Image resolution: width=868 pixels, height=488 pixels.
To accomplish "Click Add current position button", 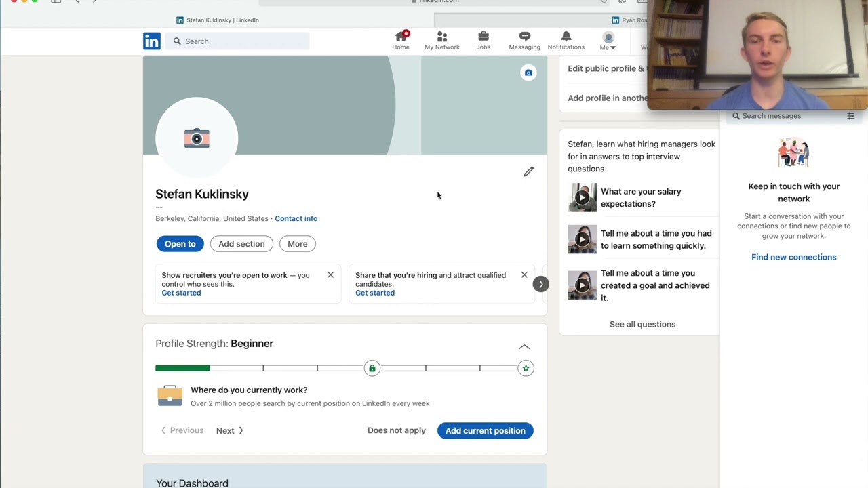I will 485,430.
